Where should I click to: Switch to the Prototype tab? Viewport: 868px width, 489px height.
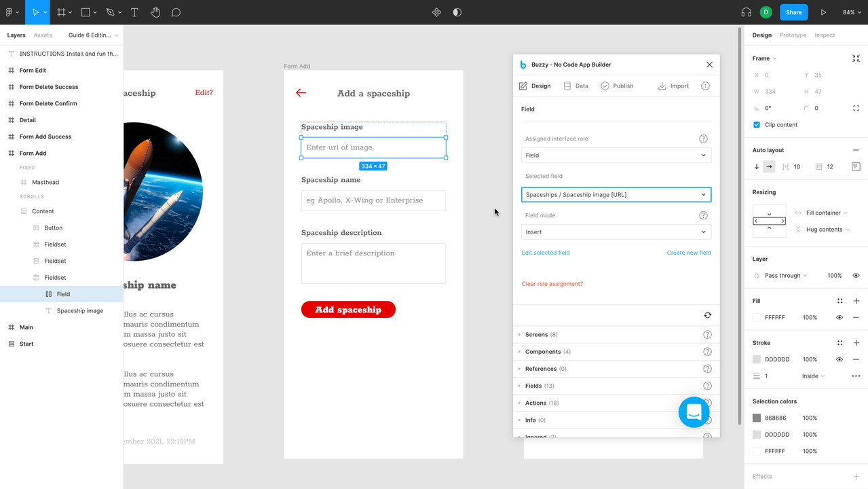point(793,35)
